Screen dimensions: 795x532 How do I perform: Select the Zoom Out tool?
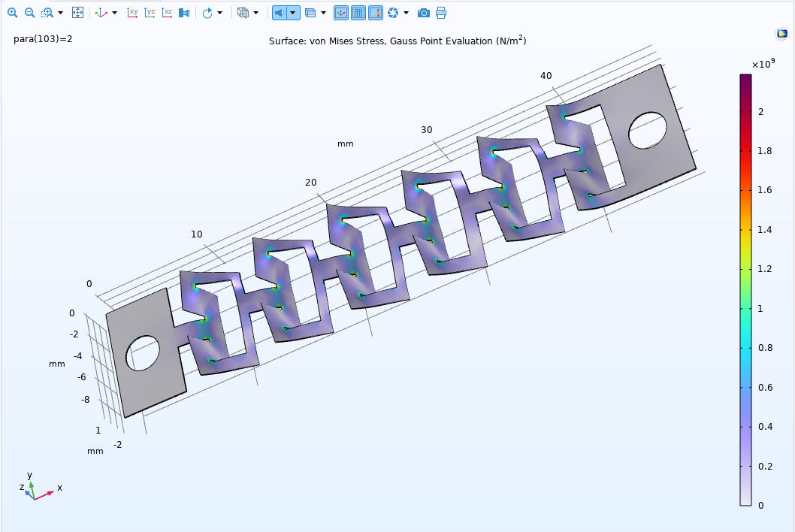30,12
